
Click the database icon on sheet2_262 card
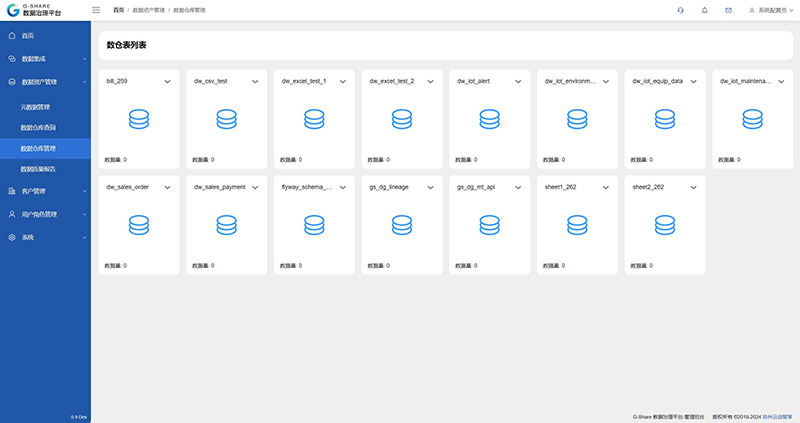tap(664, 226)
